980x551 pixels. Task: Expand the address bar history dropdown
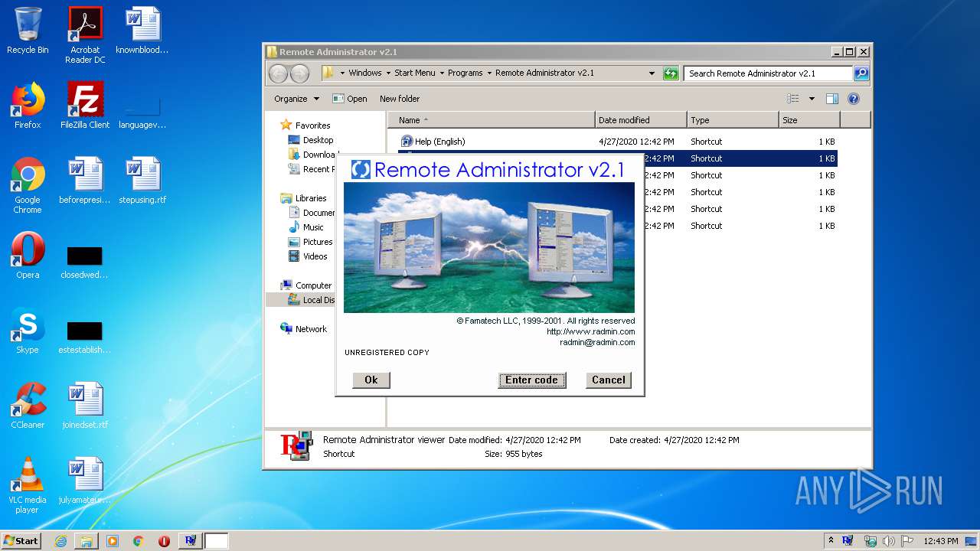(652, 73)
